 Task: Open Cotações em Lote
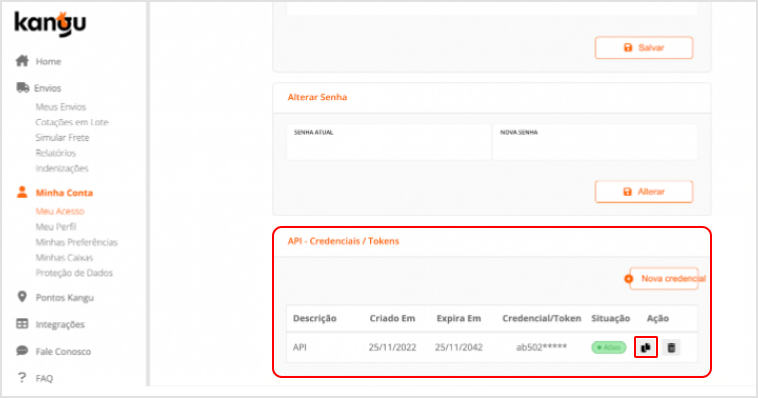(x=72, y=122)
